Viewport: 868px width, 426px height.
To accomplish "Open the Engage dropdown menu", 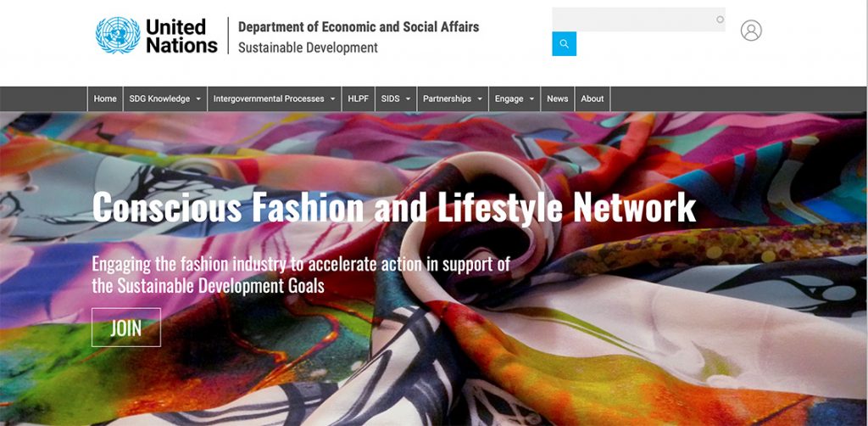I will (515, 98).
